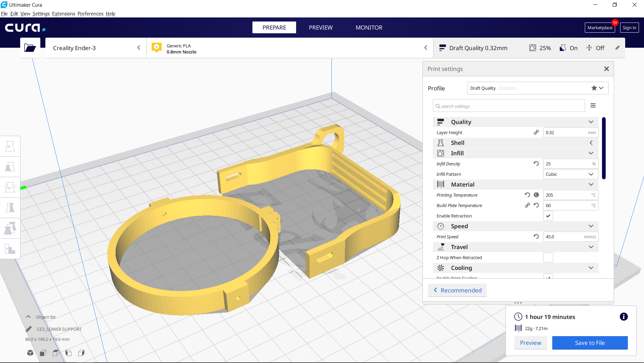This screenshot has height=363, width=644.
Task: Edit the Layer Height value field
Action: point(571,132)
